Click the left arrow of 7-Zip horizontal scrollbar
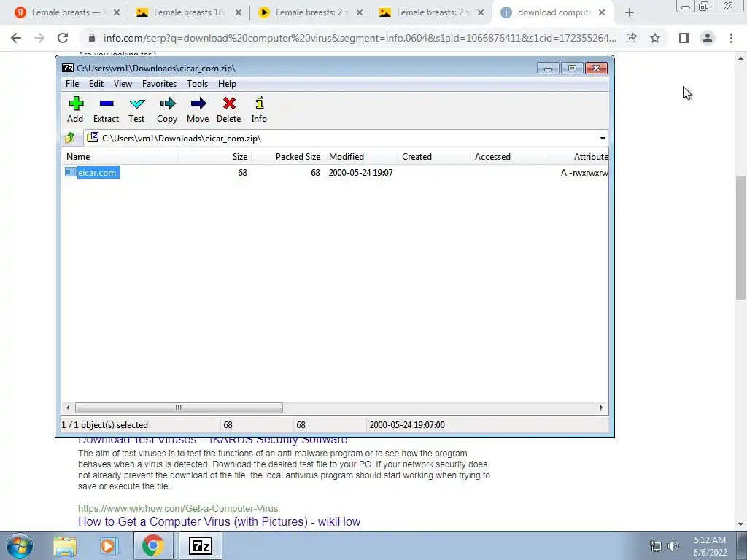 tap(68, 408)
